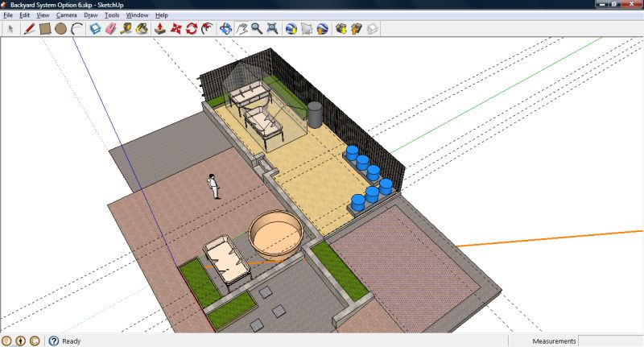Click the Measurements input box
This screenshot has height=347, width=644.
(x=610, y=341)
